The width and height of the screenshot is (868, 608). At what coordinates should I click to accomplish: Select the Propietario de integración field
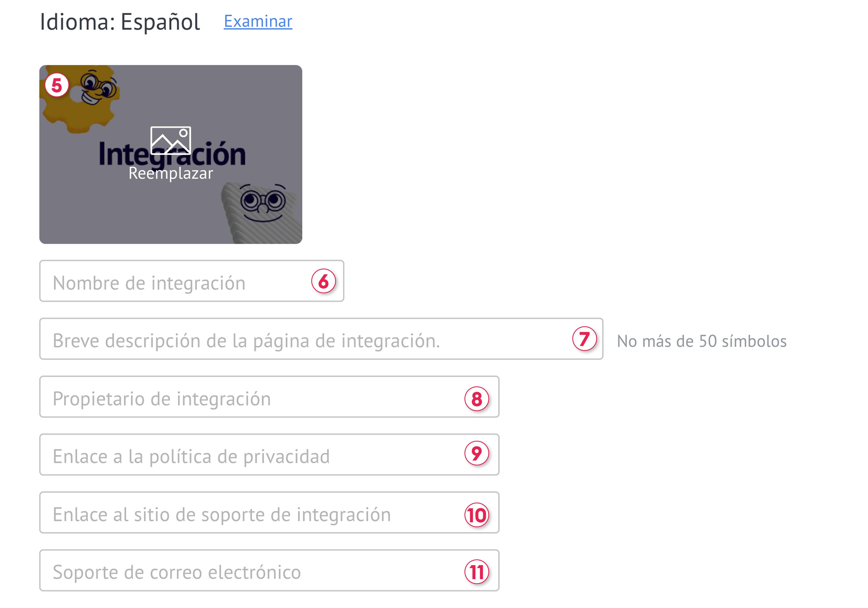pyautogui.click(x=269, y=397)
